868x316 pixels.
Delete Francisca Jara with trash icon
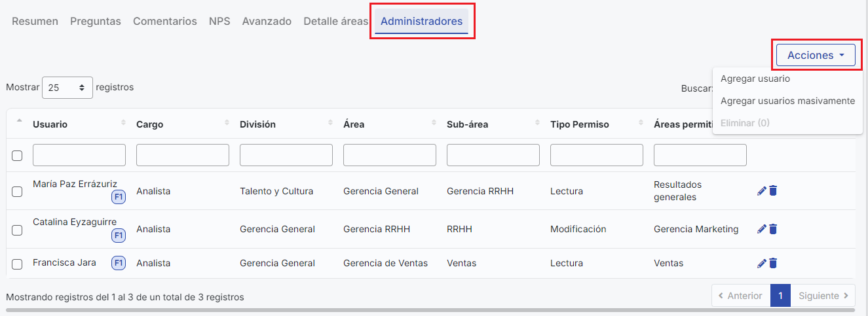pos(773,263)
